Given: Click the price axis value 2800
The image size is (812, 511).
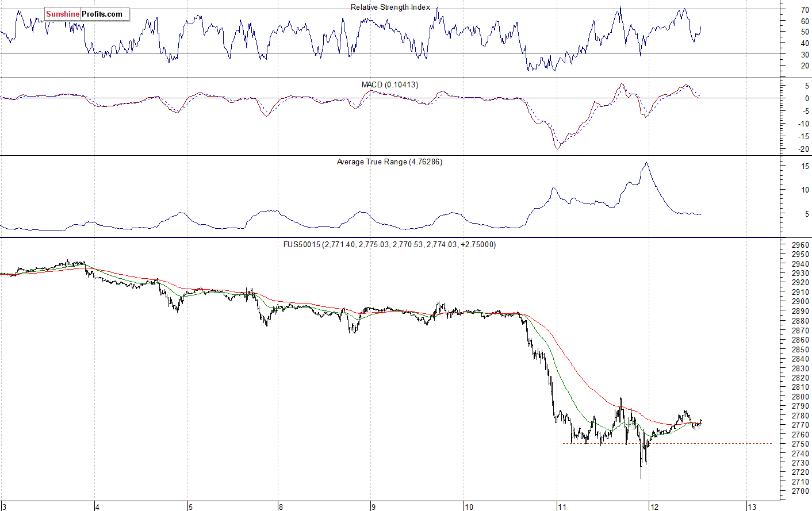Looking at the screenshot, I should 800,397.
